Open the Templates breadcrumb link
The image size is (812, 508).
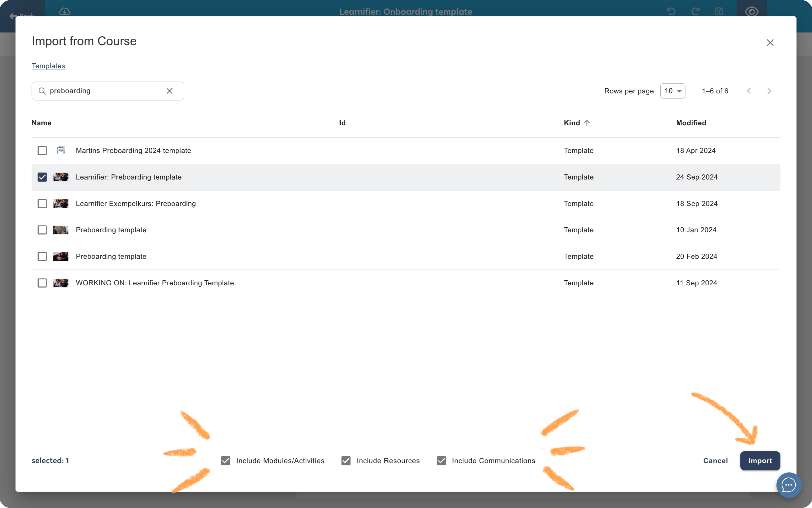coord(48,66)
